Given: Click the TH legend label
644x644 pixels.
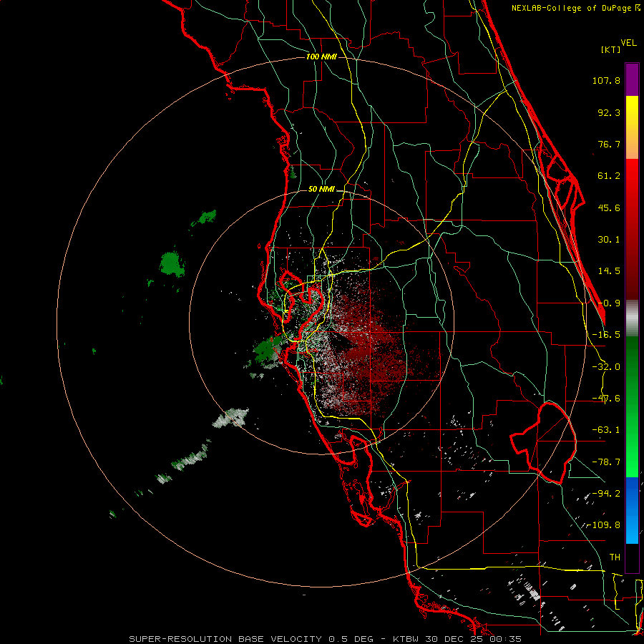Looking at the screenshot, I should [615, 557].
